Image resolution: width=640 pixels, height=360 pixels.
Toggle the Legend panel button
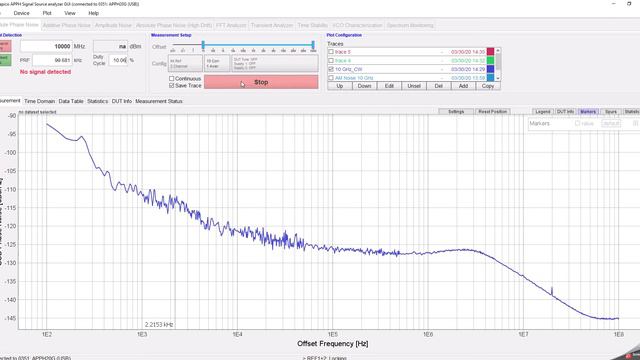coord(542,111)
